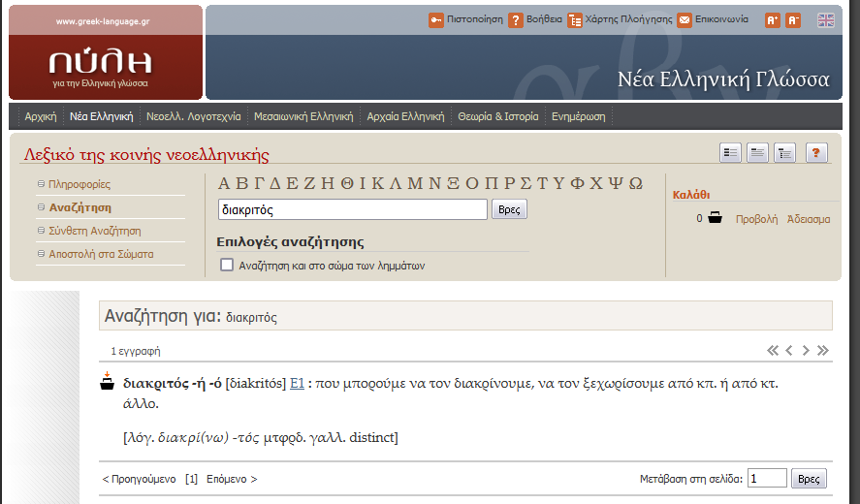Open Ενημέρωση menu item
The width and height of the screenshot is (860, 504).
click(579, 117)
